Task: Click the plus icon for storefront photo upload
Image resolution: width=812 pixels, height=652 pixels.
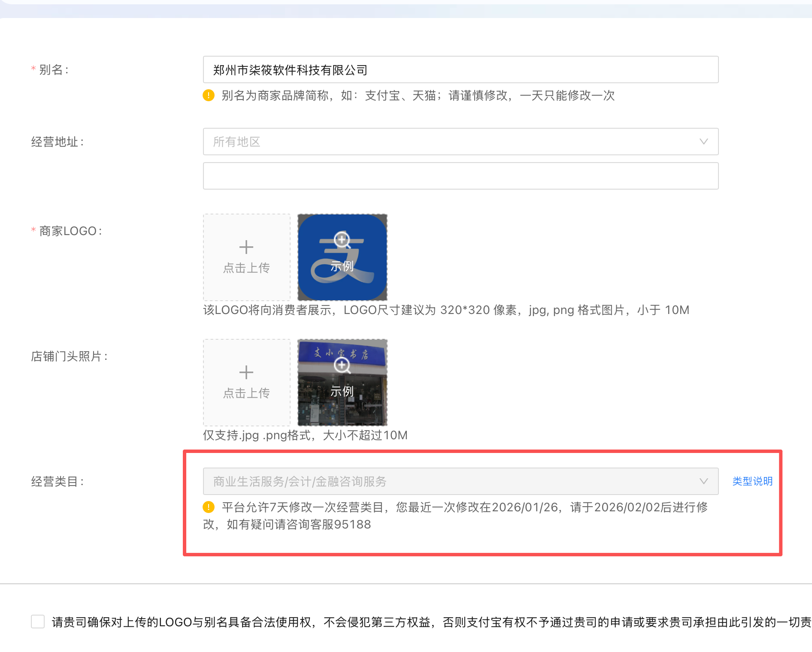Action: (x=246, y=372)
